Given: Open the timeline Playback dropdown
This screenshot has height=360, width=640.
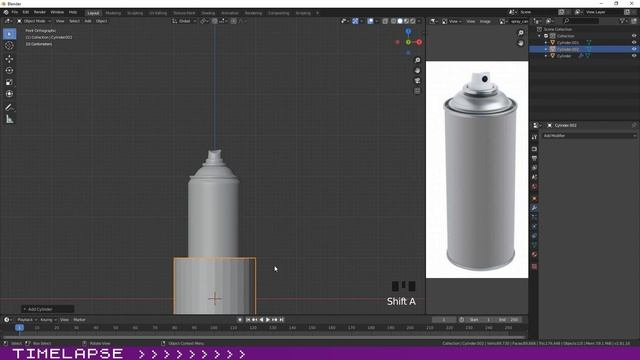Looking at the screenshot, I should [27, 320].
